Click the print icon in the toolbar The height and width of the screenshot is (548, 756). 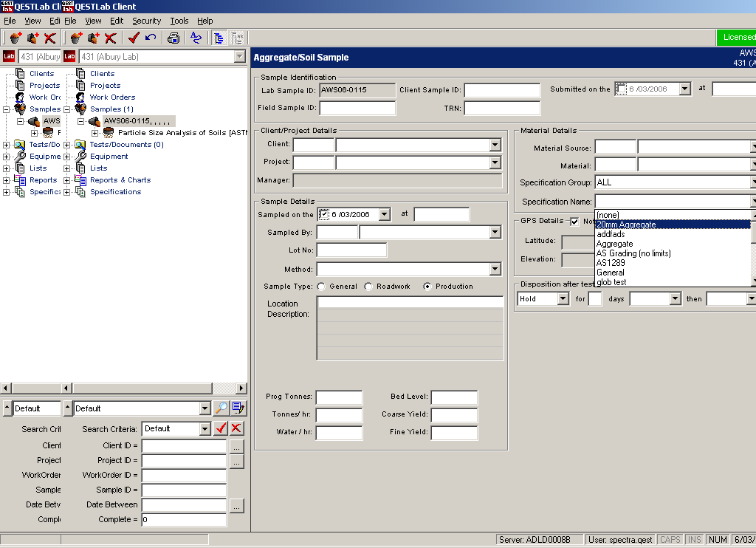(x=173, y=38)
